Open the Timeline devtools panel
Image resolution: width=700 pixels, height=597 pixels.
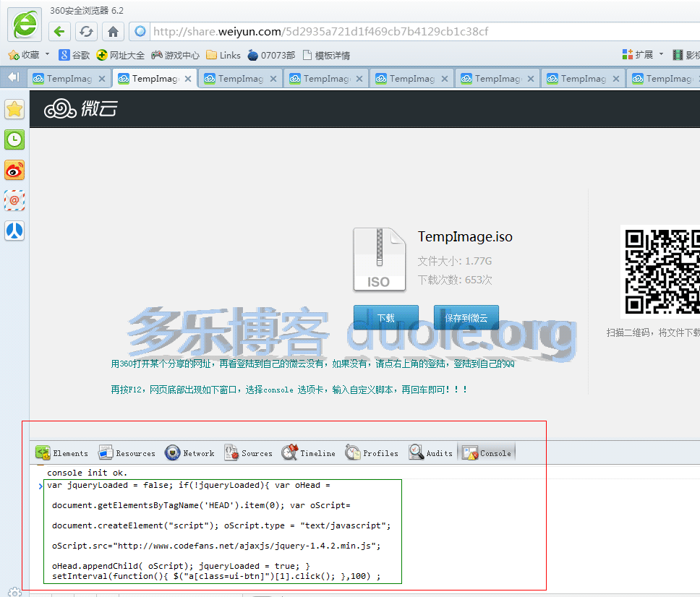(309, 453)
